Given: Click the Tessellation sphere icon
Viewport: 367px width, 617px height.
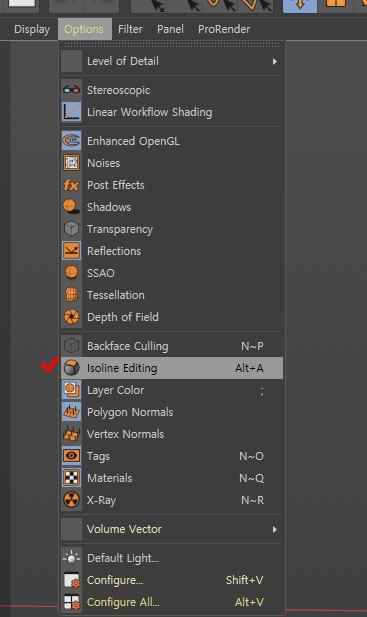Looking at the screenshot, I should pyautogui.click(x=71, y=295).
